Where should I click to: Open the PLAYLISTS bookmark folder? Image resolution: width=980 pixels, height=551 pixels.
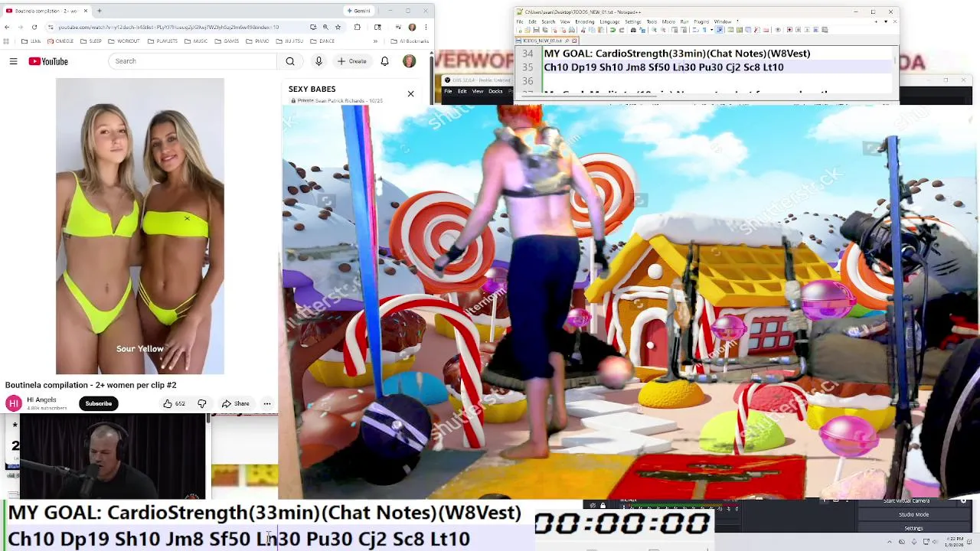pyautogui.click(x=162, y=41)
